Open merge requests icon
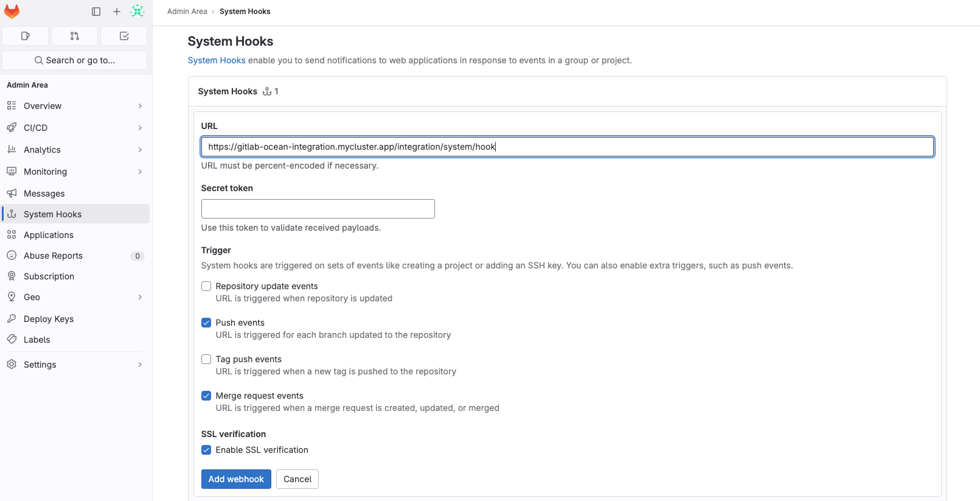The height and width of the screenshot is (501, 980). (75, 36)
